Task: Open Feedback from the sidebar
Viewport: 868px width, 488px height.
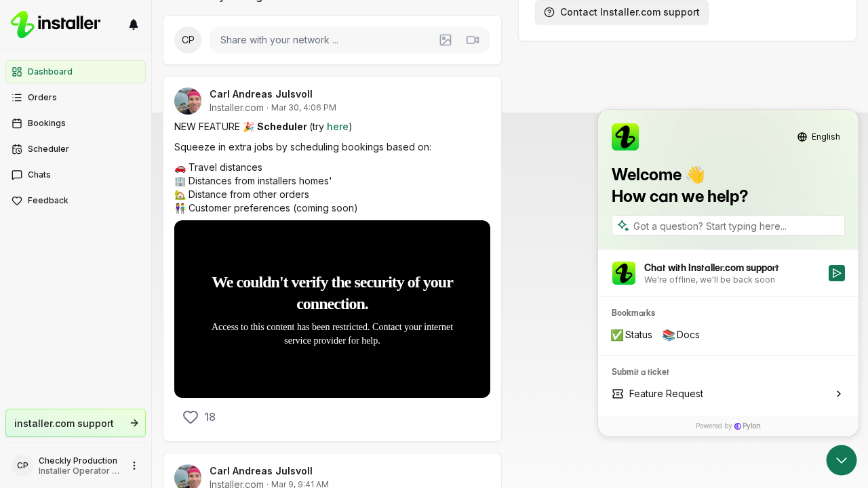Action: coord(75,201)
